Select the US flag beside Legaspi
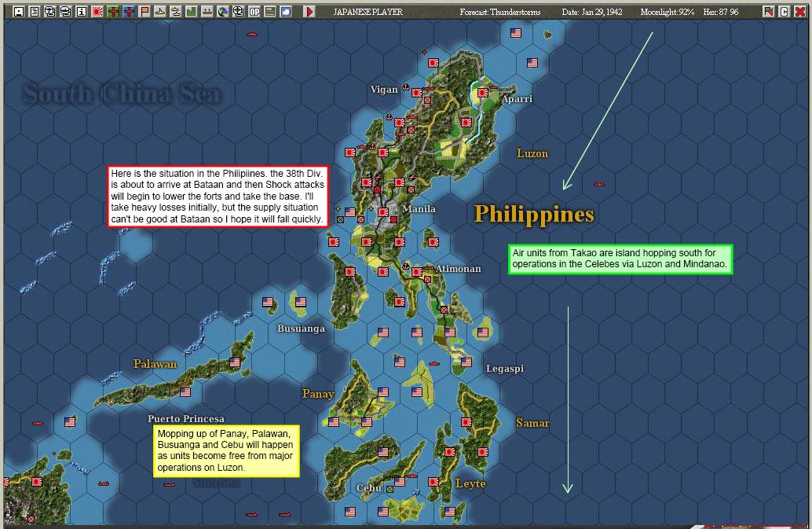Viewport: 812px width, 529px height. point(466,362)
